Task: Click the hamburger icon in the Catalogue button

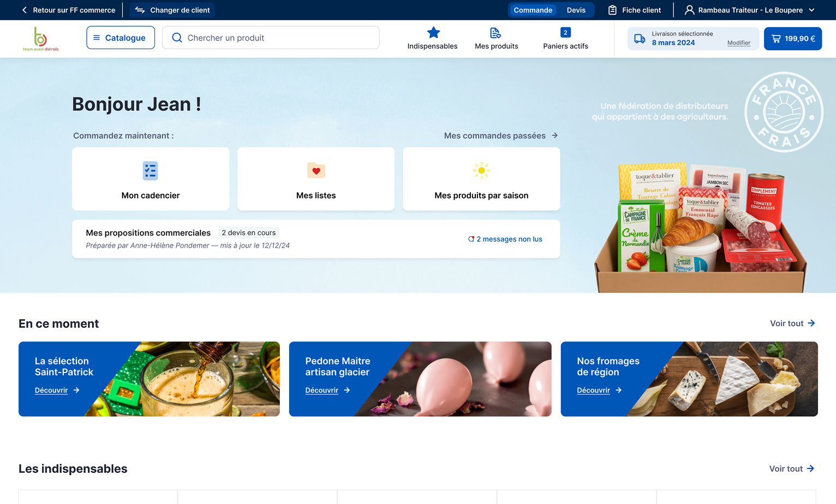Action: pyautogui.click(x=97, y=38)
